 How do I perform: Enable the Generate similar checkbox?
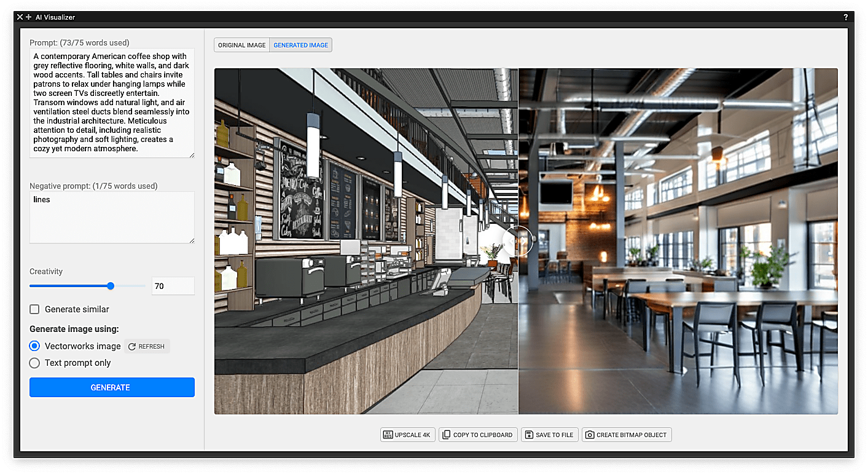(x=35, y=309)
